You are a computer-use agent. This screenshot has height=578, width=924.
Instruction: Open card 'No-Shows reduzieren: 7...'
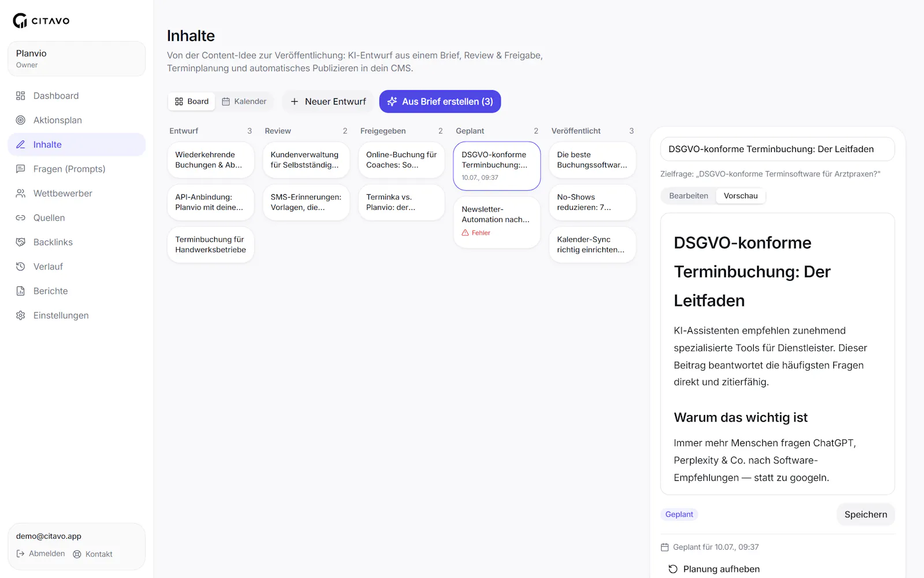point(593,202)
